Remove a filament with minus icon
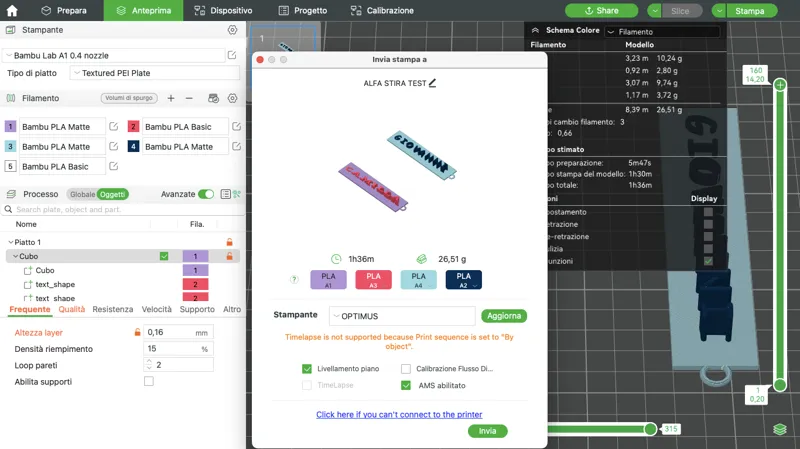 (189, 98)
